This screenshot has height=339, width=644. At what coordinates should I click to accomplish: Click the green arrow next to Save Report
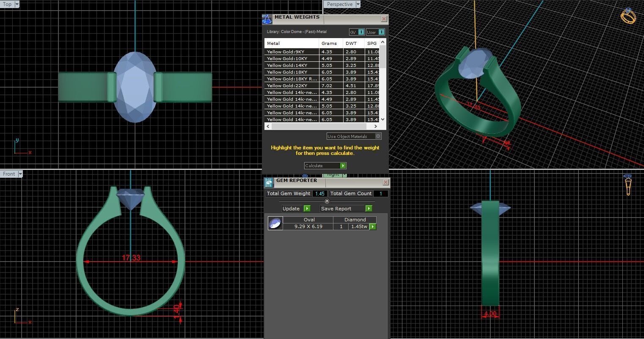coord(369,208)
